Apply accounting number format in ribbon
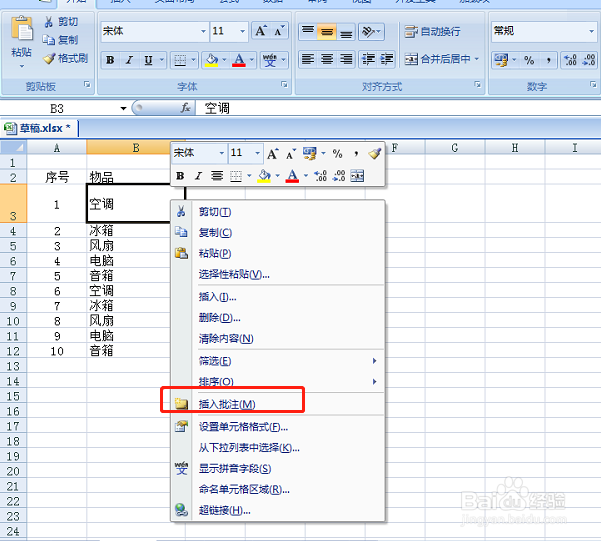Viewport: 601px width, 541px height. click(x=501, y=60)
